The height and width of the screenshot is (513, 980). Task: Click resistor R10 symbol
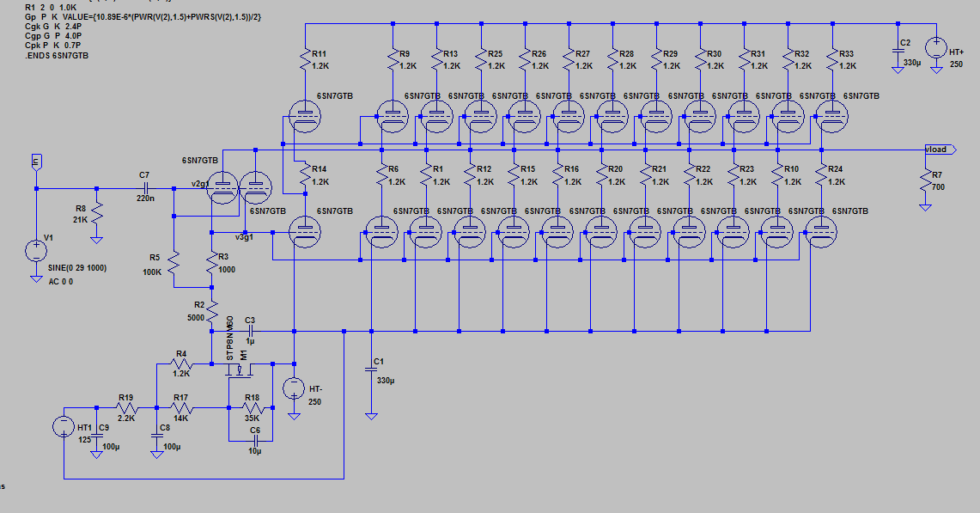[x=777, y=175]
